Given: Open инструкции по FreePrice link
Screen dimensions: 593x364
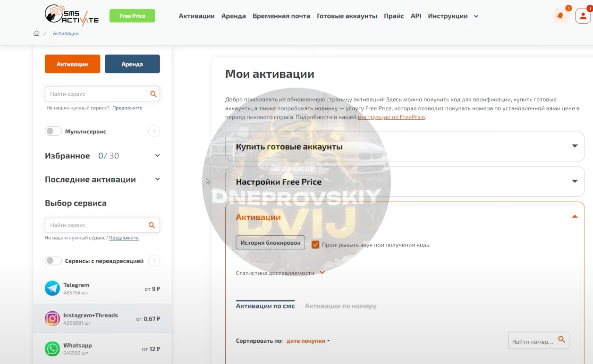Looking at the screenshot, I should point(391,117).
